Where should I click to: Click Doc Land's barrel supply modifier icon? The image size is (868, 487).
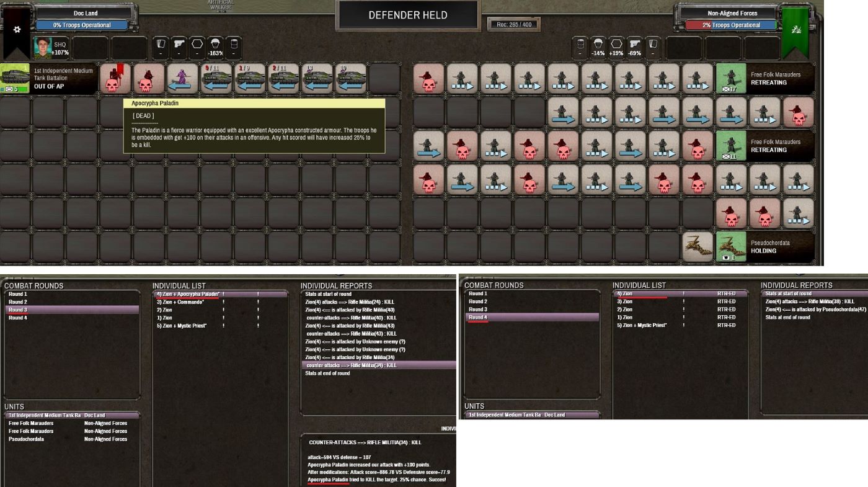click(234, 48)
